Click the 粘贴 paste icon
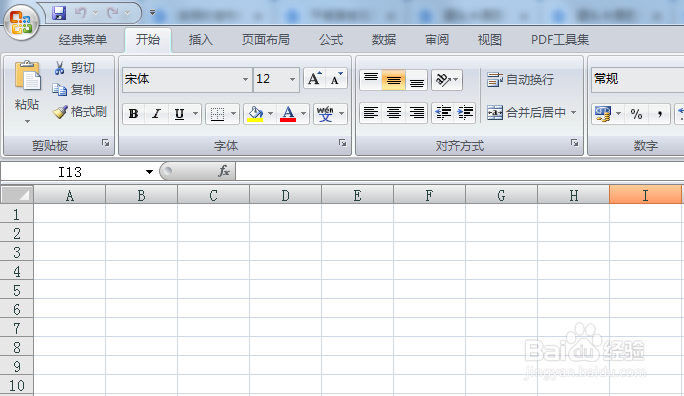 pos(27,75)
